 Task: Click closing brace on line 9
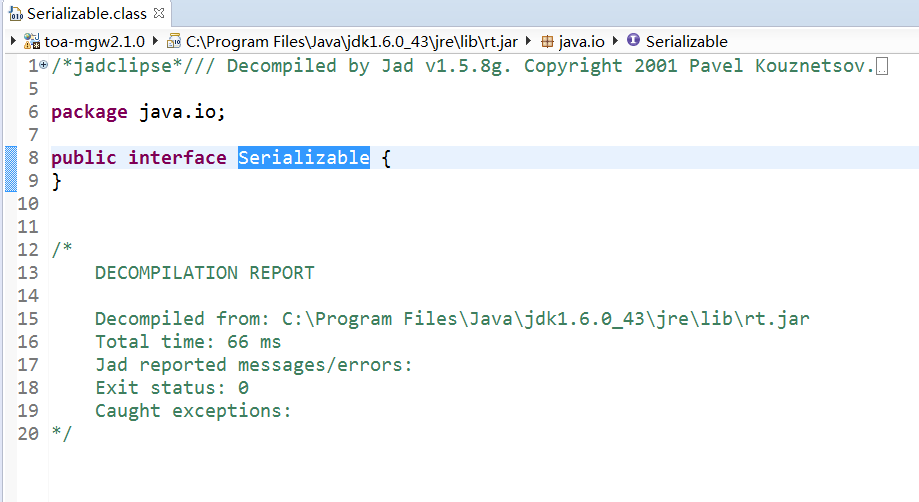pyautogui.click(x=56, y=181)
